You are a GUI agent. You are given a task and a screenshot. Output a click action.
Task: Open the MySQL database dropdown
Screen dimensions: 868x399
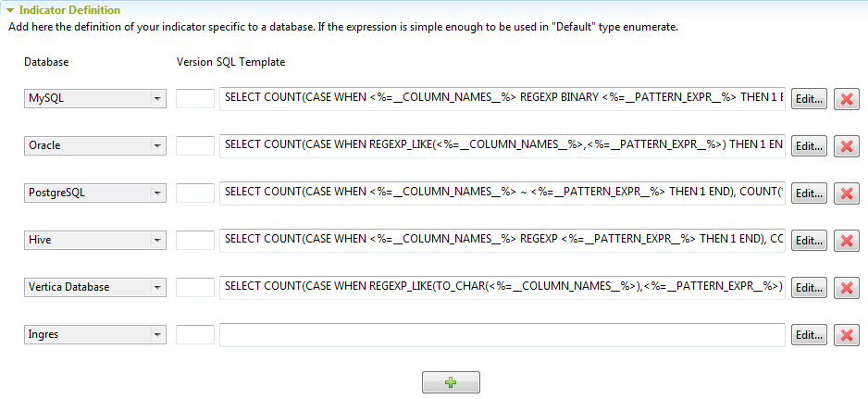click(156, 98)
